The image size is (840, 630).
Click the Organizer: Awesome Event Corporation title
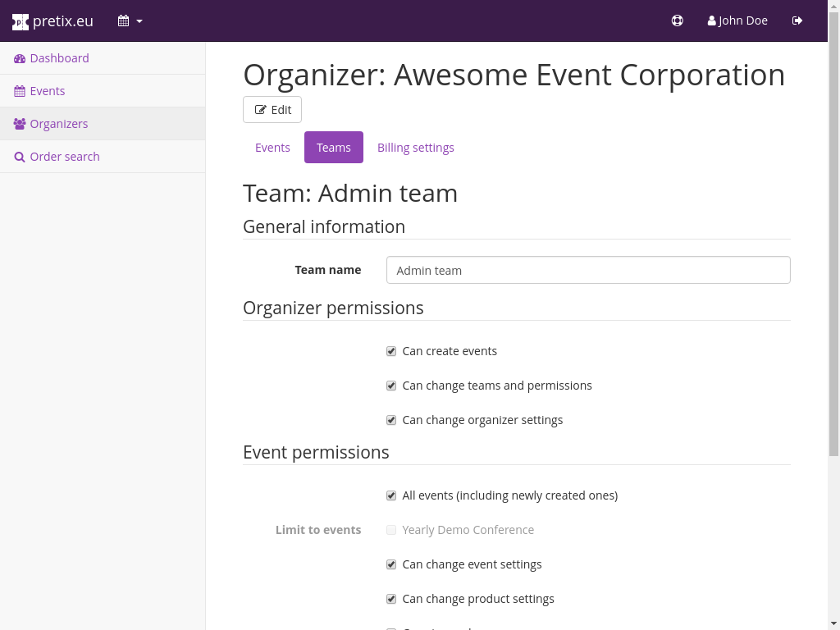(x=514, y=75)
